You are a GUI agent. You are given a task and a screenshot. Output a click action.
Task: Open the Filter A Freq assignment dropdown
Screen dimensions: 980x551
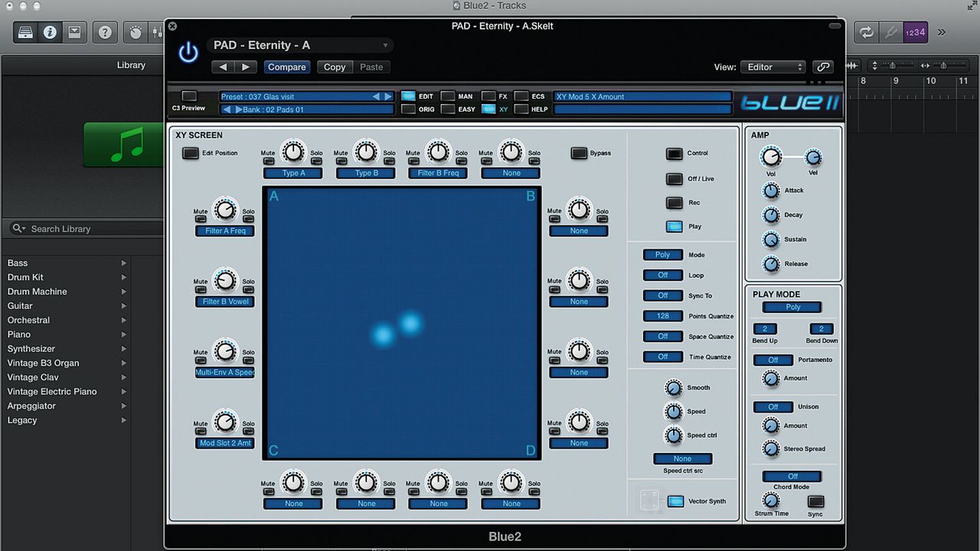pos(225,231)
